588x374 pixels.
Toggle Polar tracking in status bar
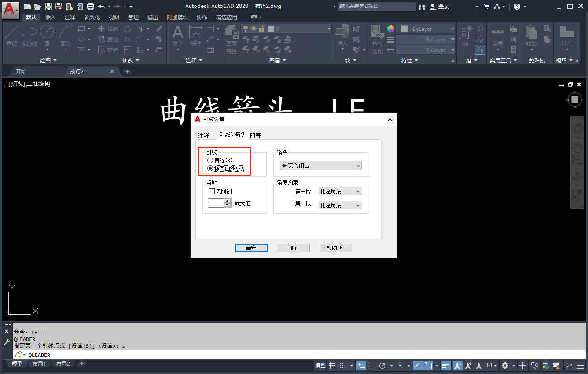(382, 365)
